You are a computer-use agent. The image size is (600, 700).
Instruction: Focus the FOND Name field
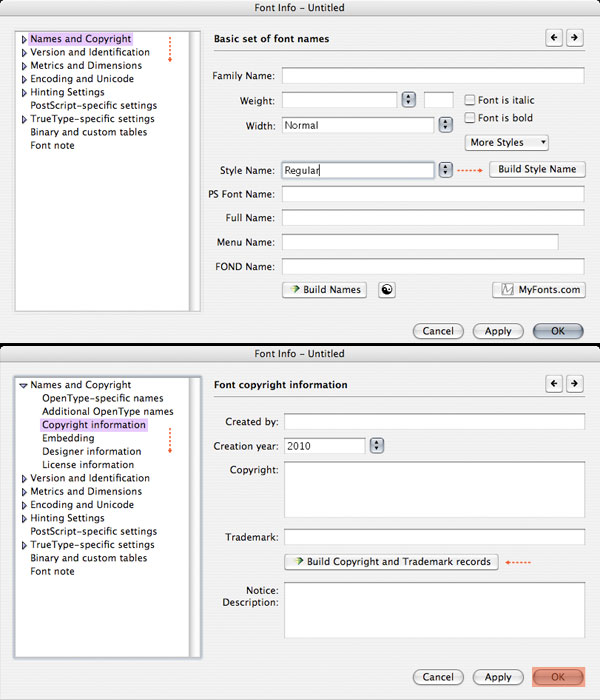click(x=433, y=266)
